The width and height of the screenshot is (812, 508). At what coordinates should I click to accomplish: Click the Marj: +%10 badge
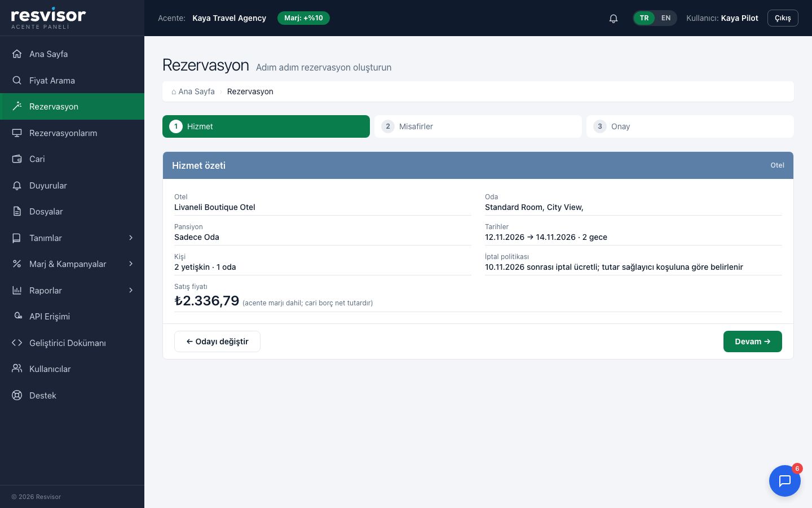[303, 18]
